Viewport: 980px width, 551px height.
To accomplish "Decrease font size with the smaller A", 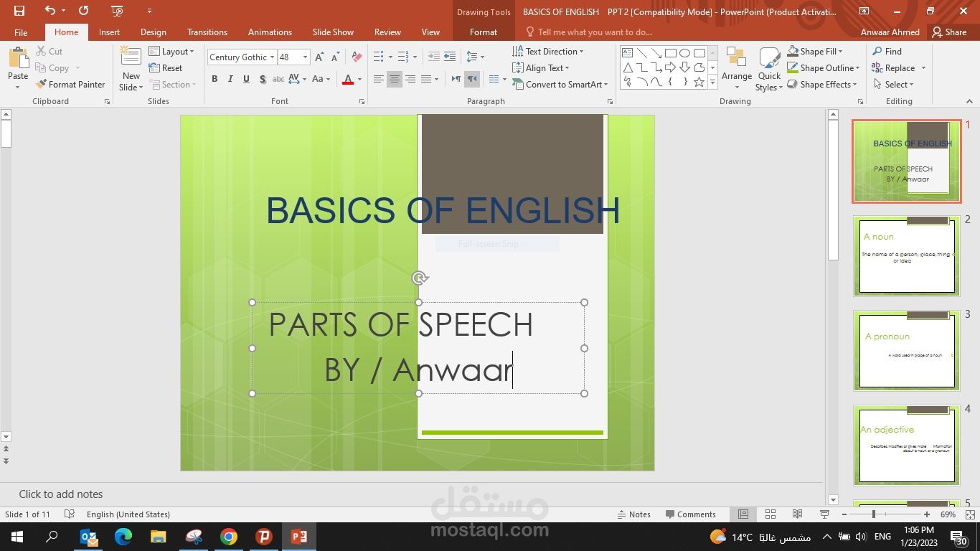I will click(x=335, y=57).
